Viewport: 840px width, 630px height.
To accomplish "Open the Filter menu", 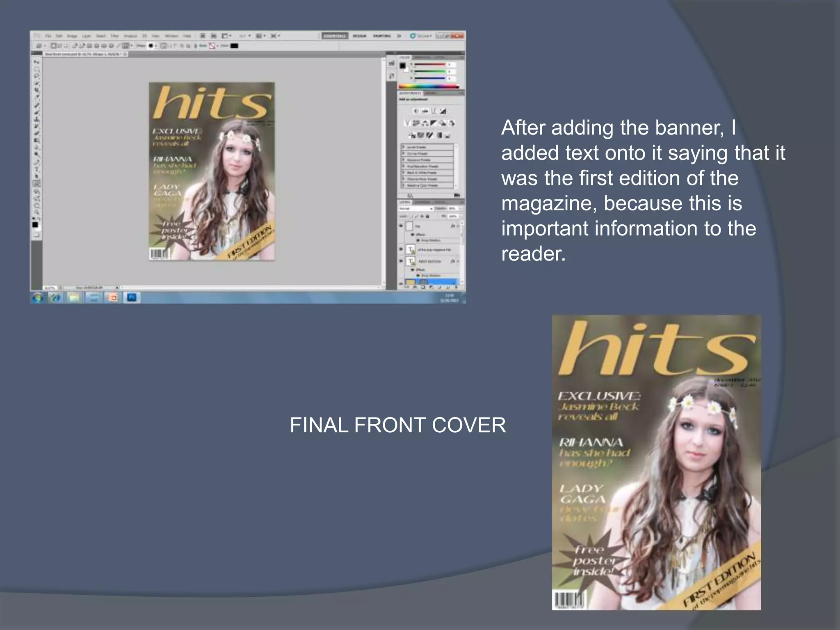I will click(x=114, y=36).
